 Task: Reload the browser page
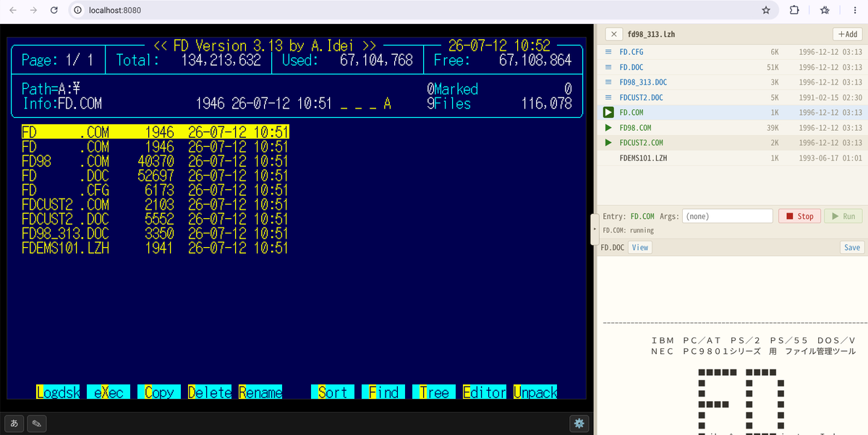point(54,10)
